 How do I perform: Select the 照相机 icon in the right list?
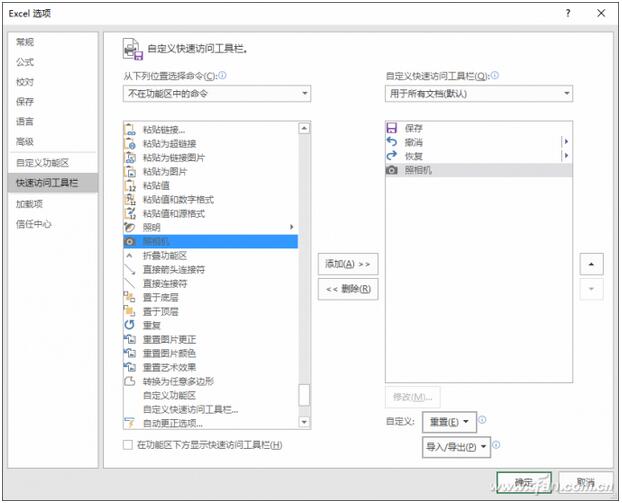[x=392, y=170]
